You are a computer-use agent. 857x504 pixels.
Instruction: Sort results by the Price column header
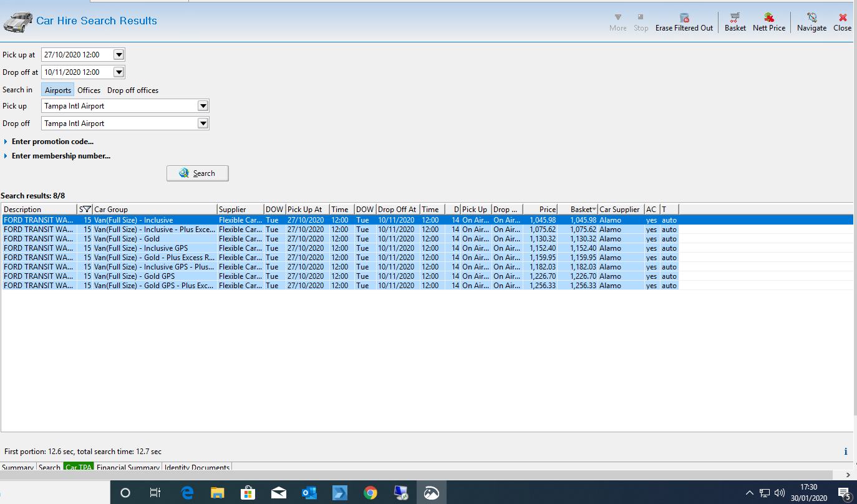click(540, 210)
